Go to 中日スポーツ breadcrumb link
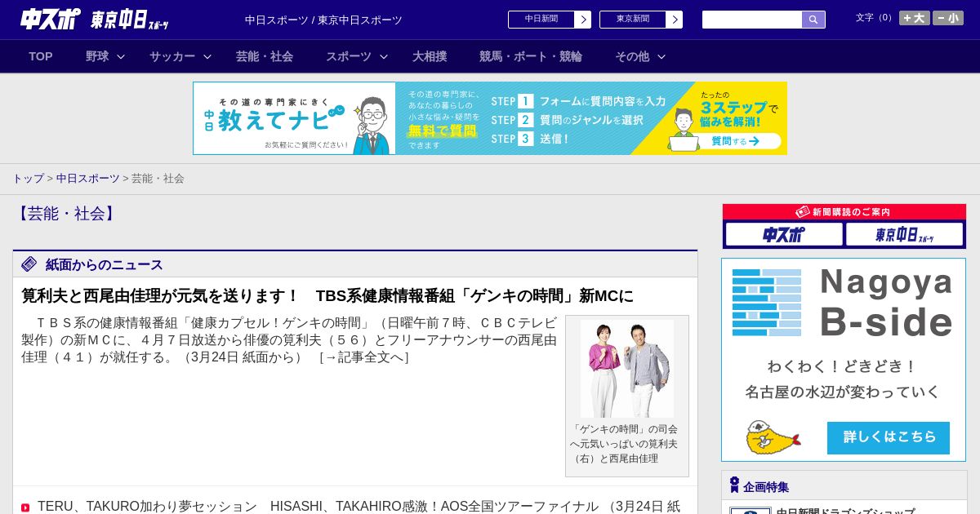The height and width of the screenshot is (514, 980). point(87,178)
